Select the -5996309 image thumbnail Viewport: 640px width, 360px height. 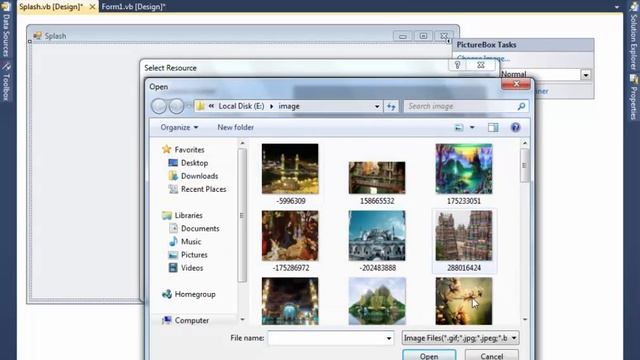tap(290, 169)
